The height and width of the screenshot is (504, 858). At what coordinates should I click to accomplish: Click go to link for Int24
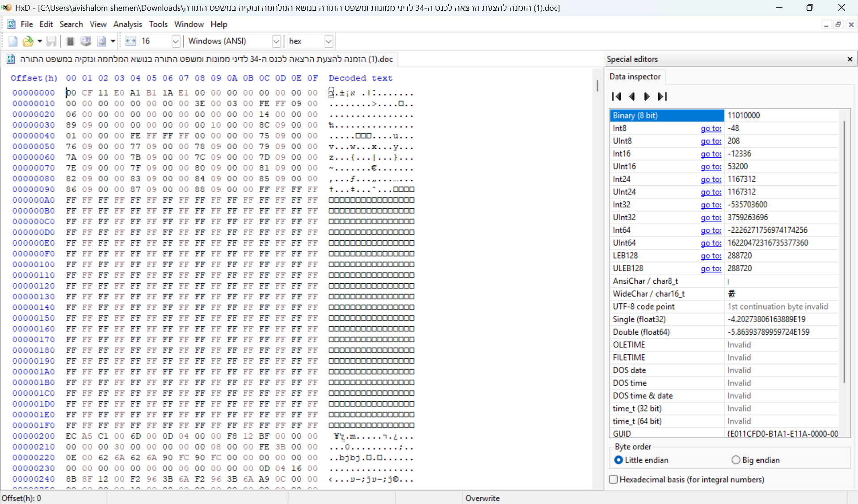click(x=711, y=179)
